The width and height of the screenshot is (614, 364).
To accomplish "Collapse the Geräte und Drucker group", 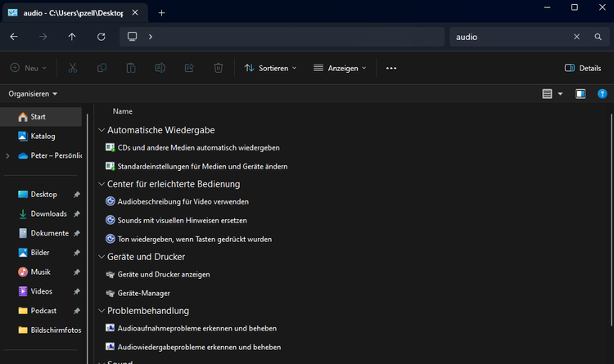I will pos(102,257).
